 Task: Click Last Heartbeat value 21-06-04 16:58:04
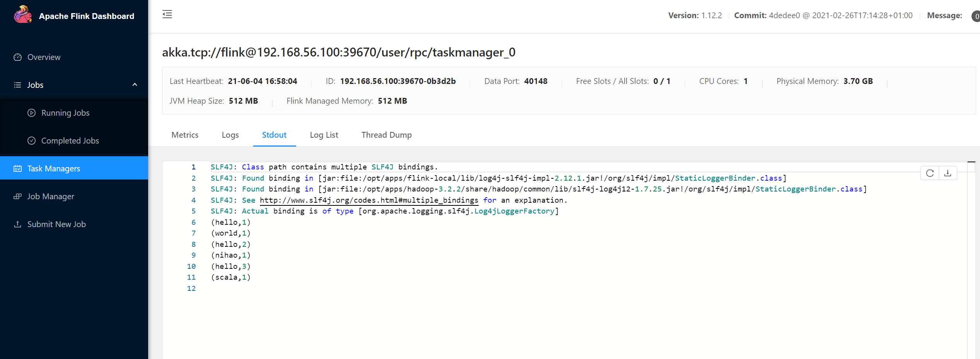(262, 81)
